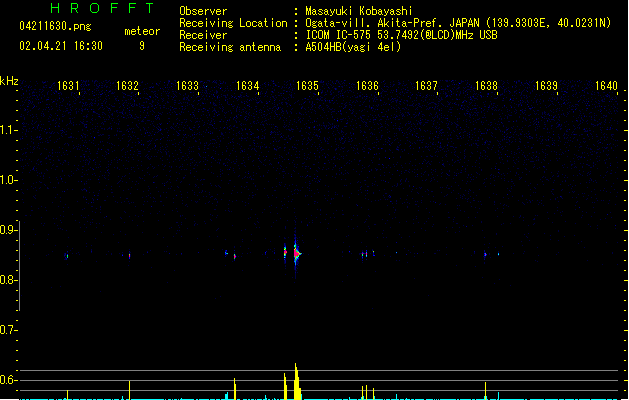Click the timestamp 02.04.21 16:30
Image resolution: width=629 pixels, height=400 pixels.
point(61,46)
